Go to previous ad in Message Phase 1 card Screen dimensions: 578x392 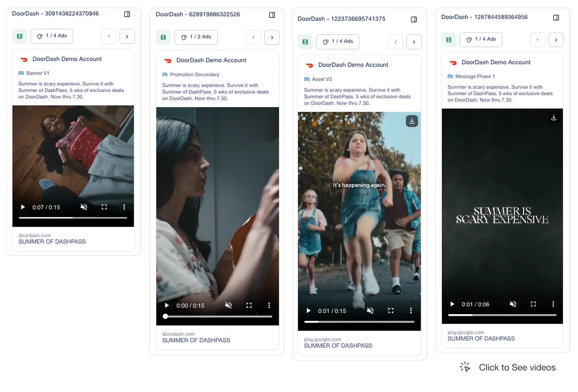click(538, 39)
